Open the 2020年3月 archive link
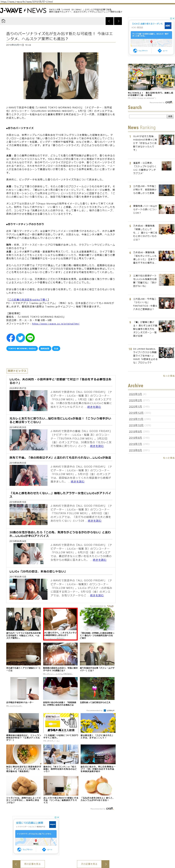The image size is (175, 868). click(135, 394)
